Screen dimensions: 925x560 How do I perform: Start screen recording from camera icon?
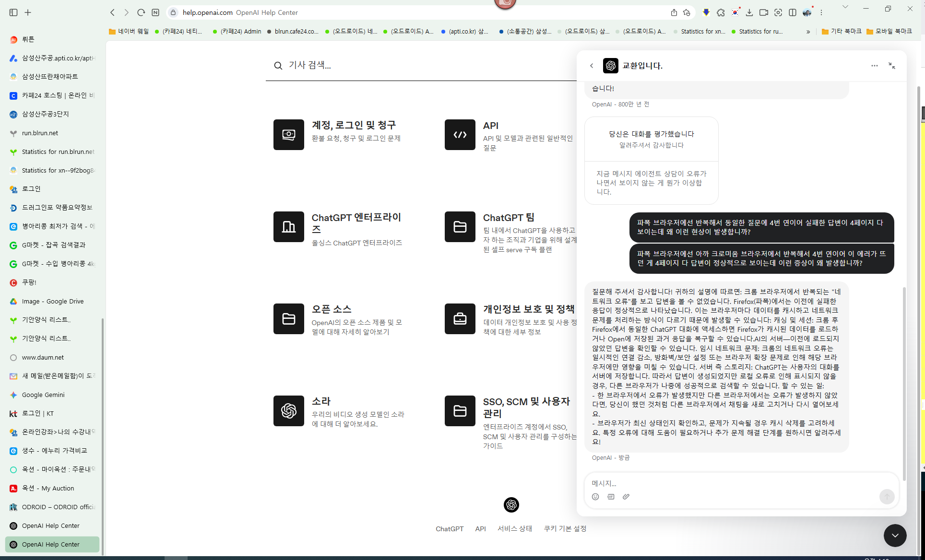(x=764, y=12)
